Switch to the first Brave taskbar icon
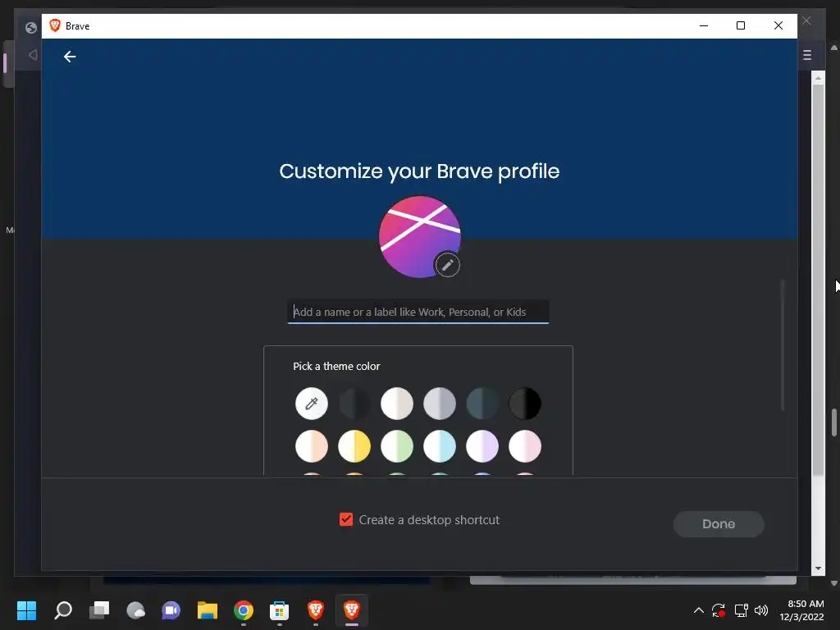The width and height of the screenshot is (840, 630). tap(316, 610)
